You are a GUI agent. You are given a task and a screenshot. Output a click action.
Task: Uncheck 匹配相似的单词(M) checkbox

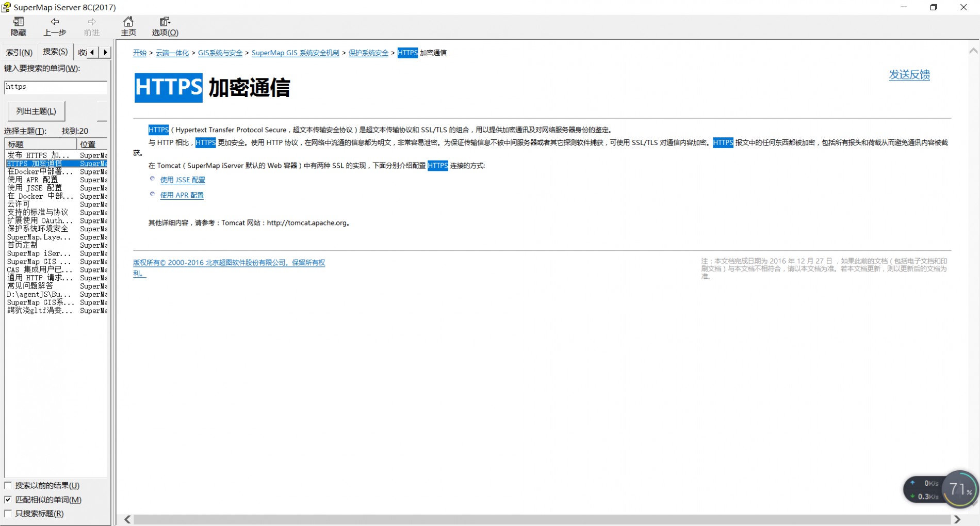coord(8,500)
